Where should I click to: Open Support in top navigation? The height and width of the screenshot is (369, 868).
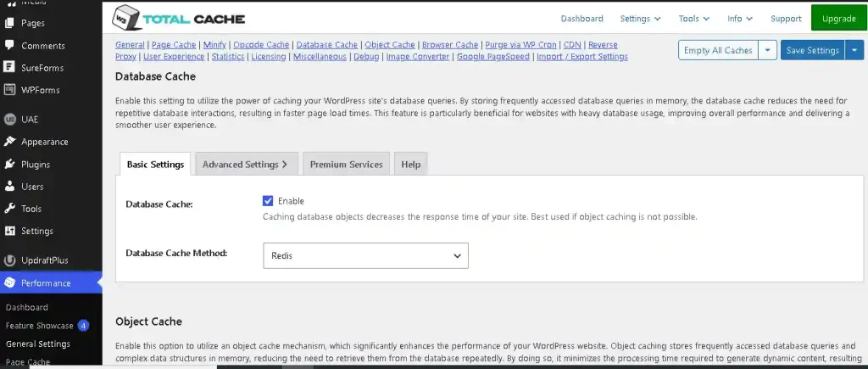[x=786, y=19]
